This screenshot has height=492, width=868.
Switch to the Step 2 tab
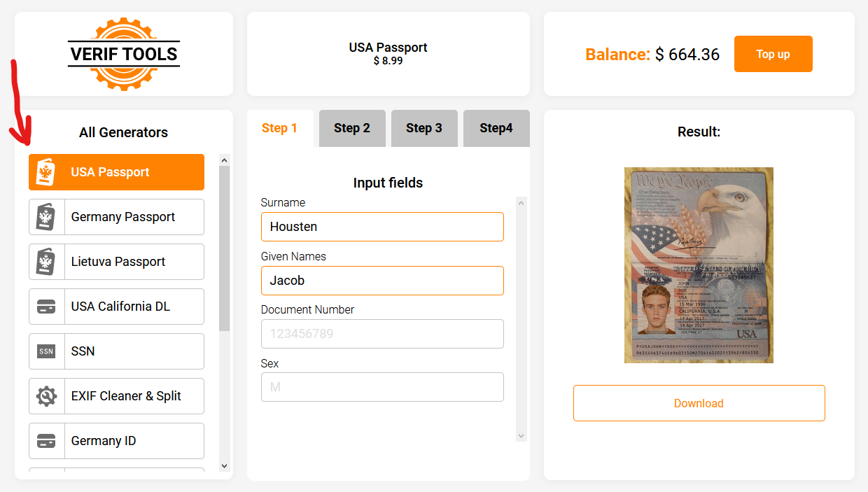pyautogui.click(x=352, y=128)
